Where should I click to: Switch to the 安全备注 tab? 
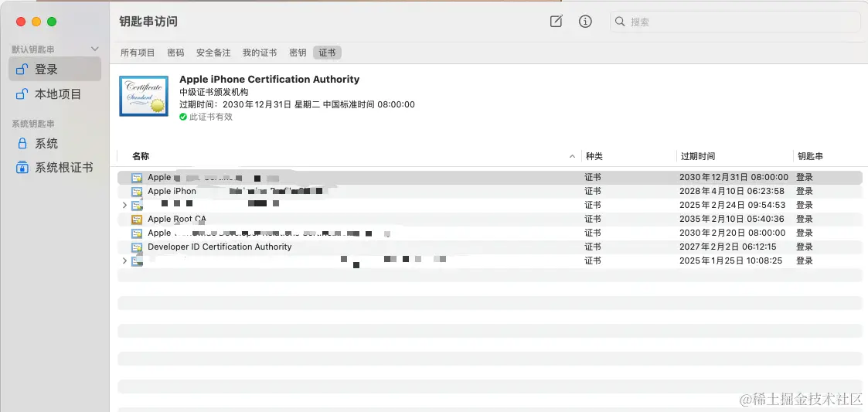[213, 53]
